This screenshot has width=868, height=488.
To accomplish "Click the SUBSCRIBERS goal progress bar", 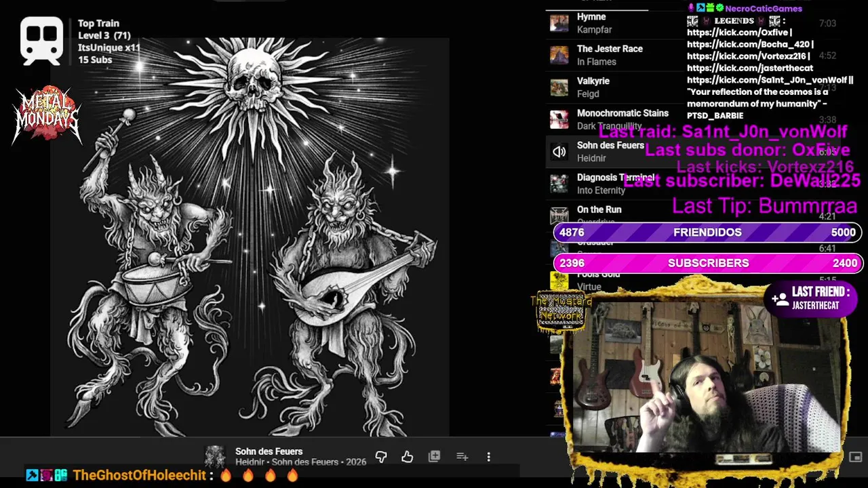I will 707,263.
